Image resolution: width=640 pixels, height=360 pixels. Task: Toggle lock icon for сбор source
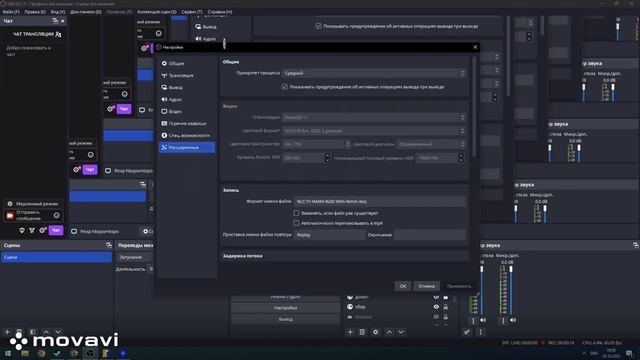point(446,307)
